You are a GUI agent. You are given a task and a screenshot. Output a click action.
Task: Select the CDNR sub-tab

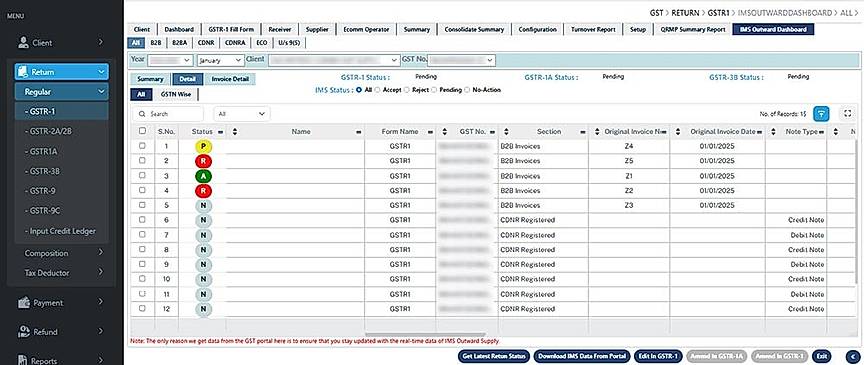coord(206,42)
